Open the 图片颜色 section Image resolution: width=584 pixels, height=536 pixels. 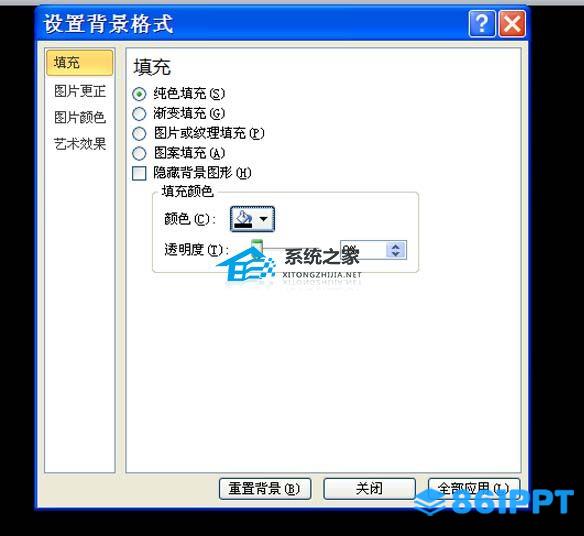80,117
